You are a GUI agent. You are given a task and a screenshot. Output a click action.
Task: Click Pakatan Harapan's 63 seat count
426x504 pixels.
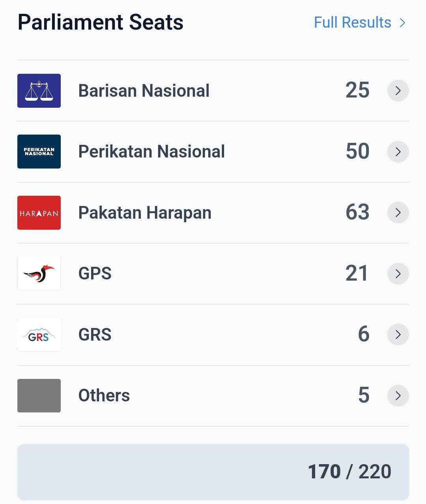tap(357, 212)
